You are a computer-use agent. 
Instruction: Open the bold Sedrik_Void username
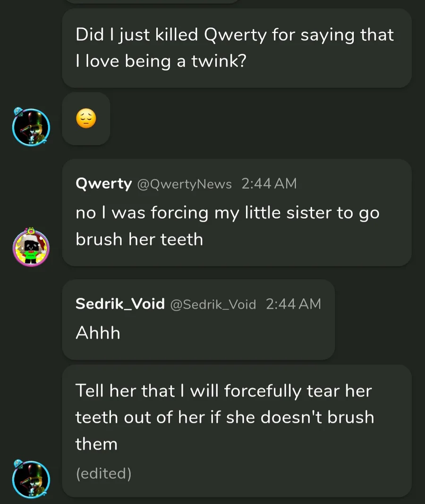tap(120, 304)
